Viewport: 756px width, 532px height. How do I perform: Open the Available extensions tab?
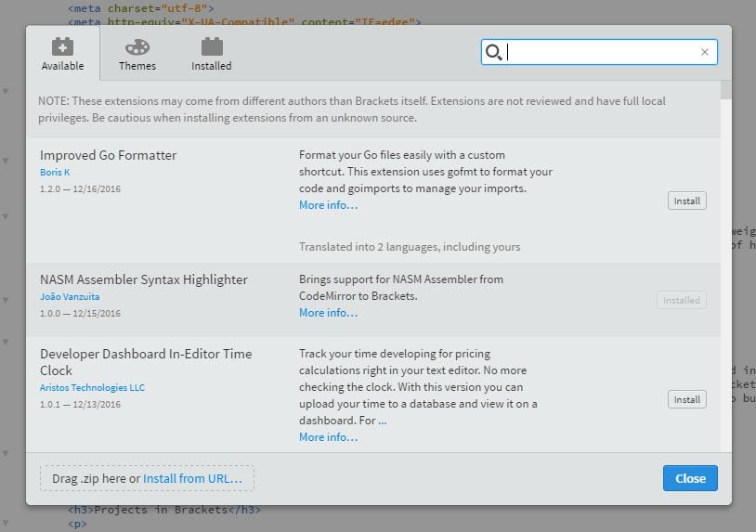click(x=62, y=54)
